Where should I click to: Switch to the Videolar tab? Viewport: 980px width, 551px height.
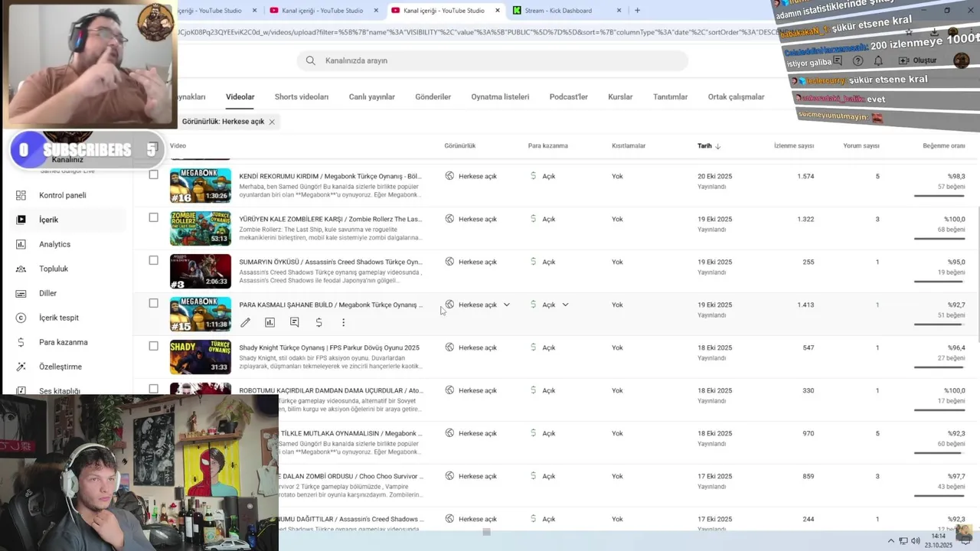tap(240, 97)
